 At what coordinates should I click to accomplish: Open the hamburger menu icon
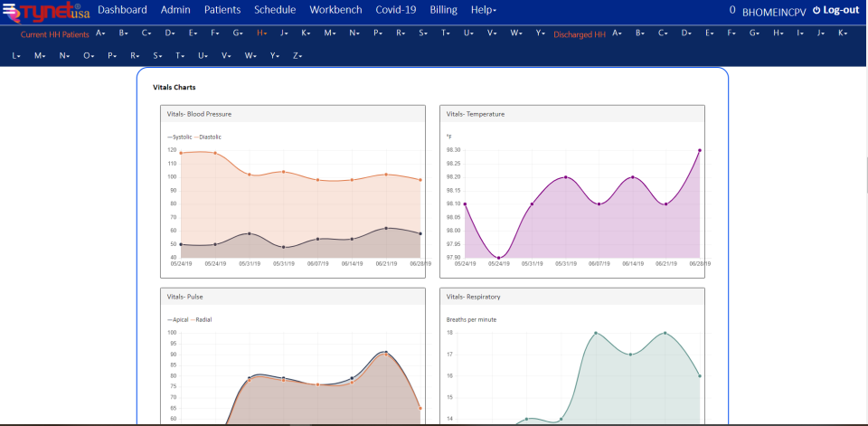click(9, 9)
